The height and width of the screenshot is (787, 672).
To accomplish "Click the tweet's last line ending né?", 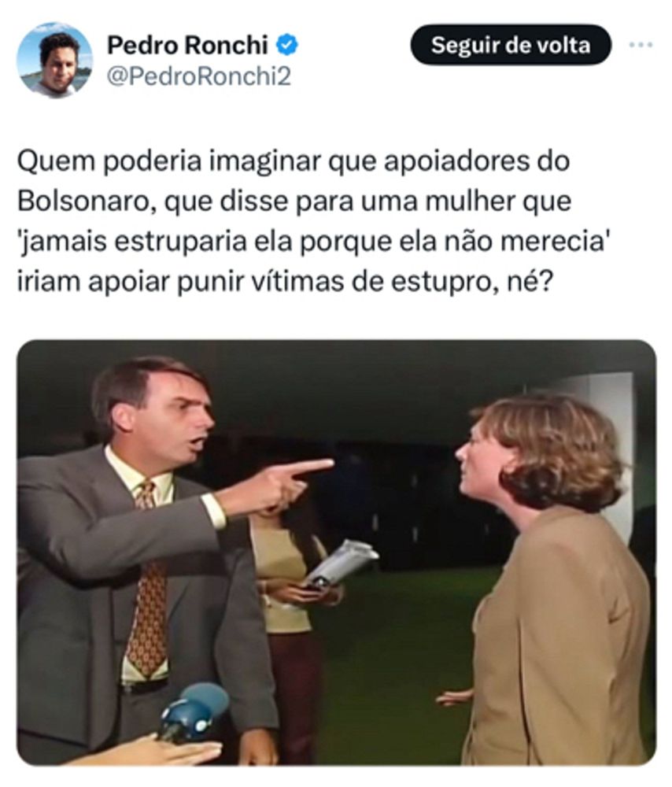I will [285, 282].
